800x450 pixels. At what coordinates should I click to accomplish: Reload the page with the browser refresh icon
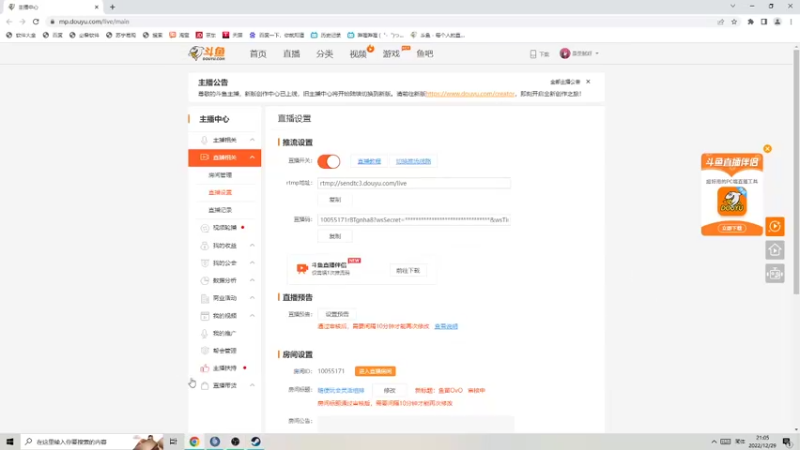coord(36,21)
